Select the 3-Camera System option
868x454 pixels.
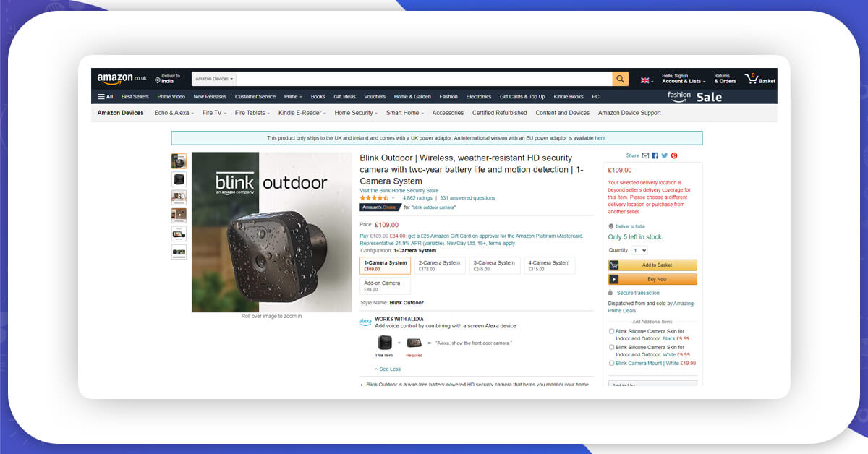point(495,265)
